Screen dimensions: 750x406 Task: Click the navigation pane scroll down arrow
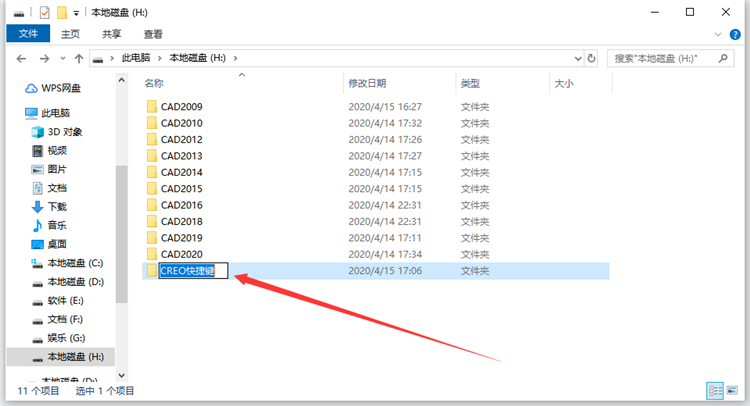[121, 375]
